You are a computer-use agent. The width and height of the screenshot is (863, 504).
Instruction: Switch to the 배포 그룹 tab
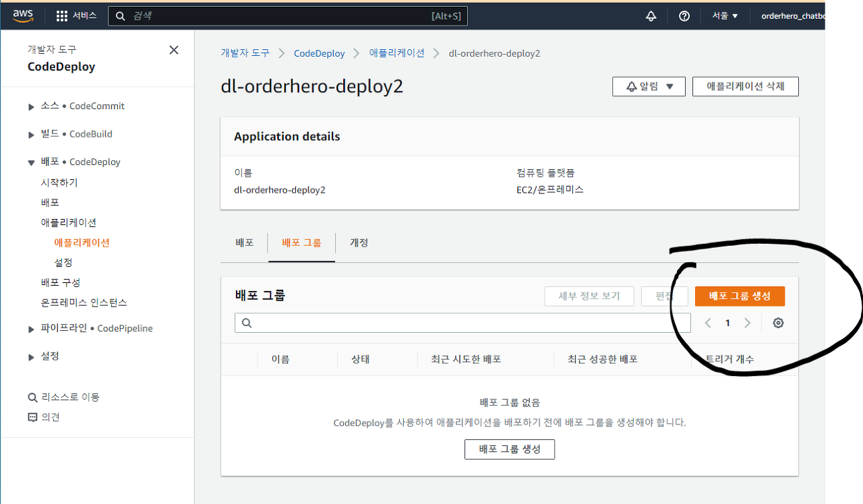301,243
